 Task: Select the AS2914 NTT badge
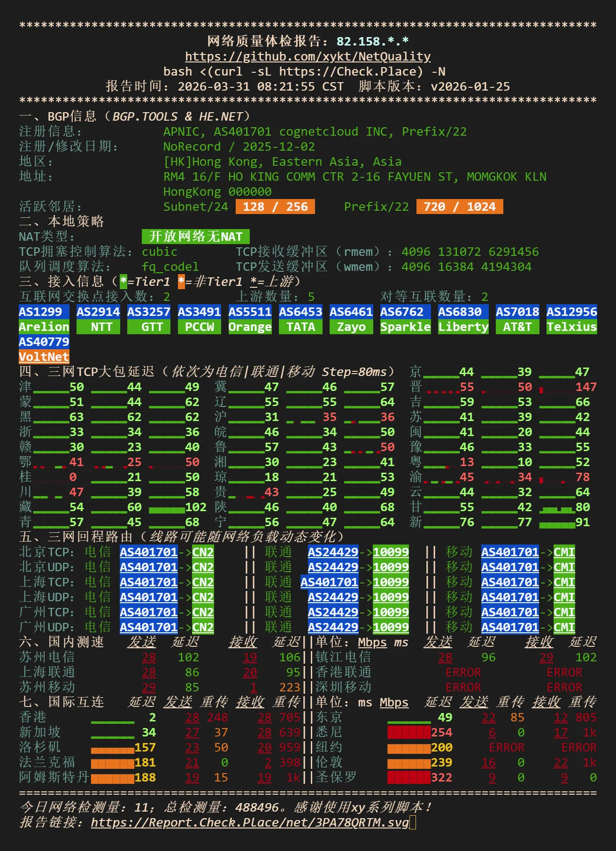(98, 319)
